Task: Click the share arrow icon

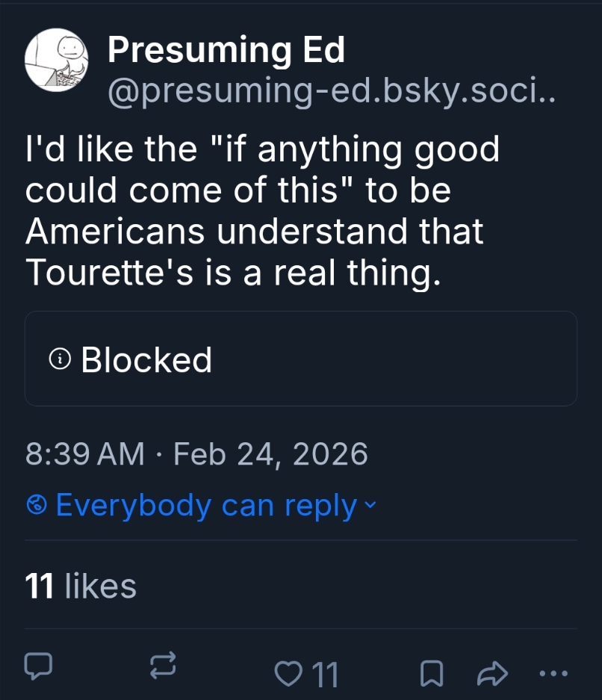Action: (x=491, y=675)
